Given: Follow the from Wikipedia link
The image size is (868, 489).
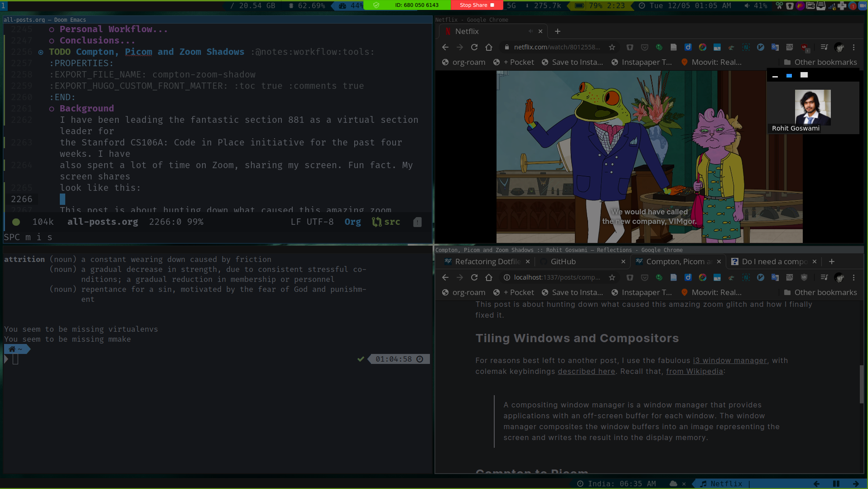Looking at the screenshot, I should [x=694, y=371].
